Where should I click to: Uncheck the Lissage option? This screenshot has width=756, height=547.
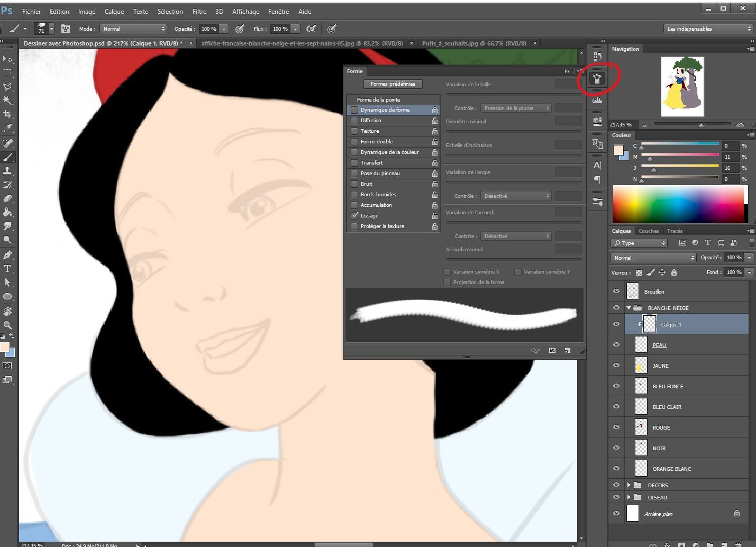355,215
